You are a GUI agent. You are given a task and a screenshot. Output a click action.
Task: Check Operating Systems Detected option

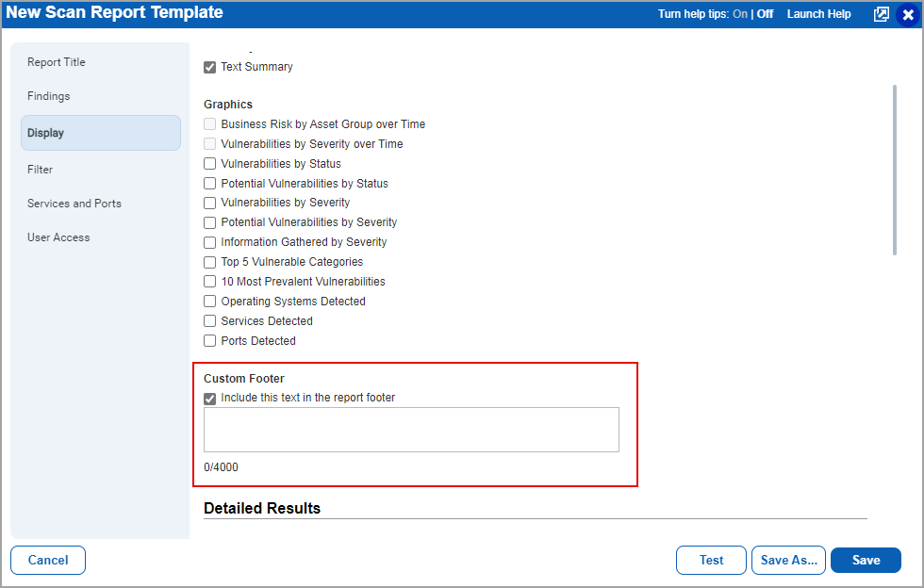pos(209,301)
